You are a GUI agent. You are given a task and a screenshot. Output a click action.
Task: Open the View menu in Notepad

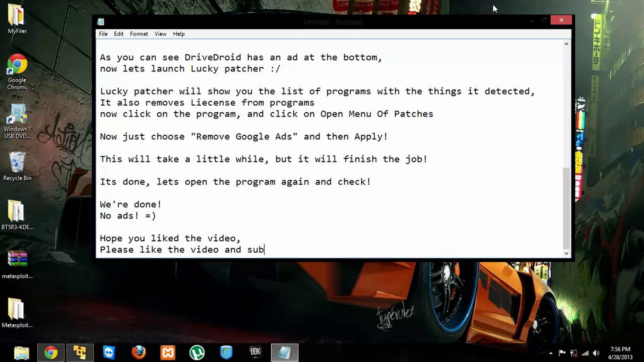(x=160, y=34)
